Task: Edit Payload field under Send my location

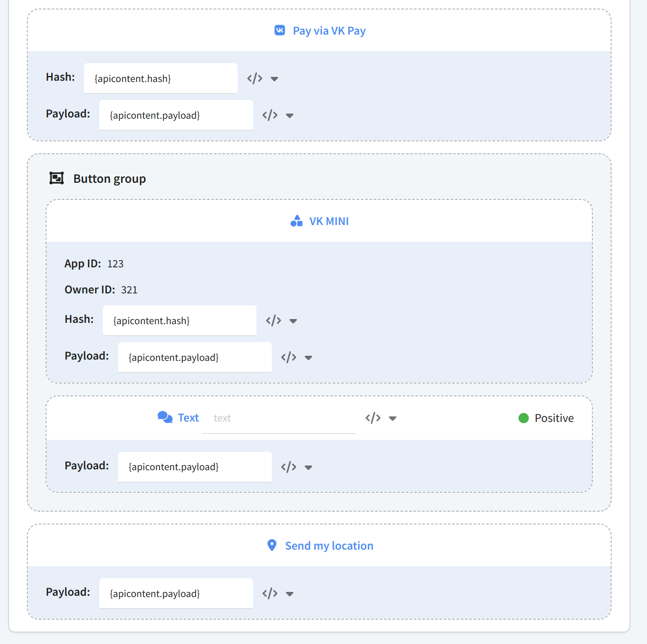Action: point(176,593)
